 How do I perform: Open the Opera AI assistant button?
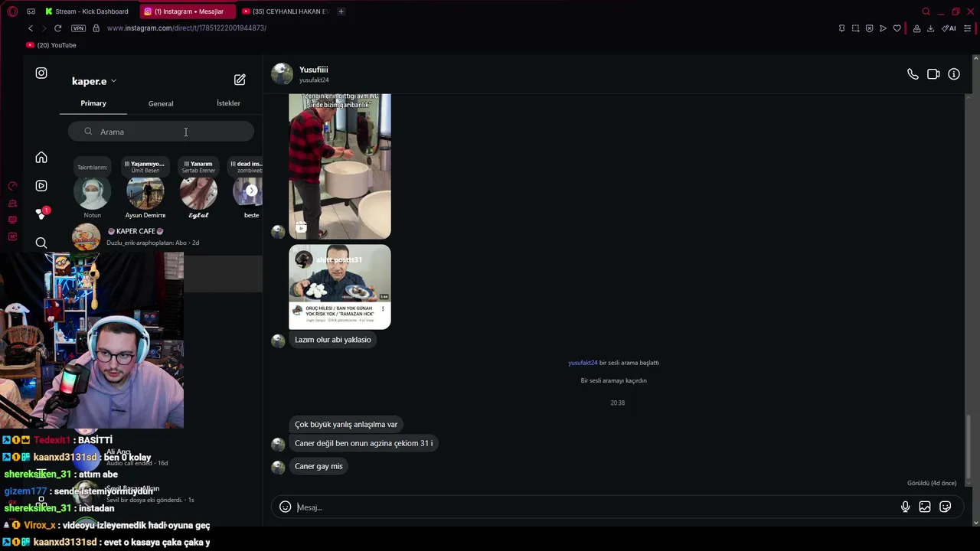coord(949,28)
